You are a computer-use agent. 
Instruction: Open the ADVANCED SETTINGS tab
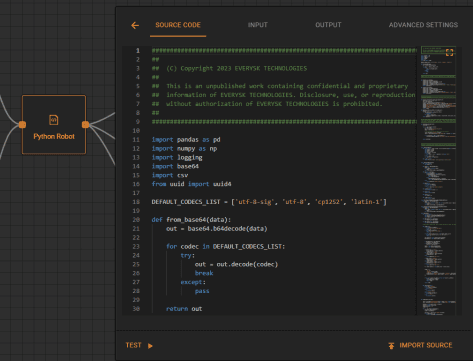pos(423,25)
